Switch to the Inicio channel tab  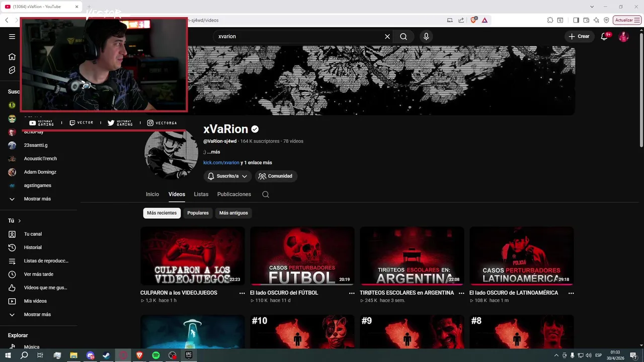click(152, 194)
